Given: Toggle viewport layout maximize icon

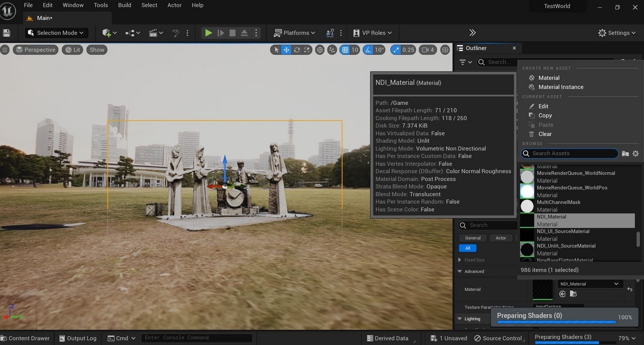Looking at the screenshot, I should (445, 50).
